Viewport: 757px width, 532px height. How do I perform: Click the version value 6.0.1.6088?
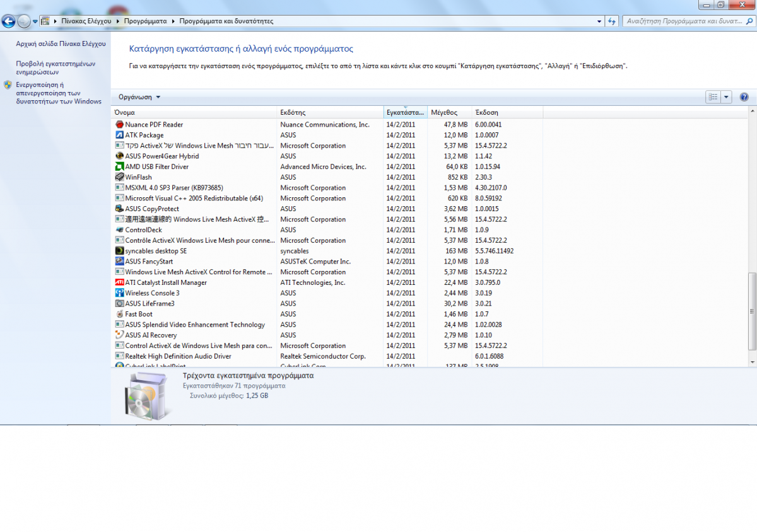click(488, 356)
